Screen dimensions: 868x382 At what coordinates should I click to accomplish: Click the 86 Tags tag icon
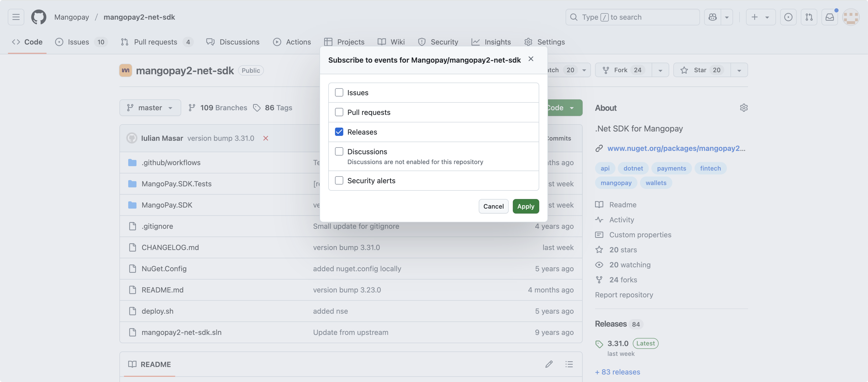(257, 108)
